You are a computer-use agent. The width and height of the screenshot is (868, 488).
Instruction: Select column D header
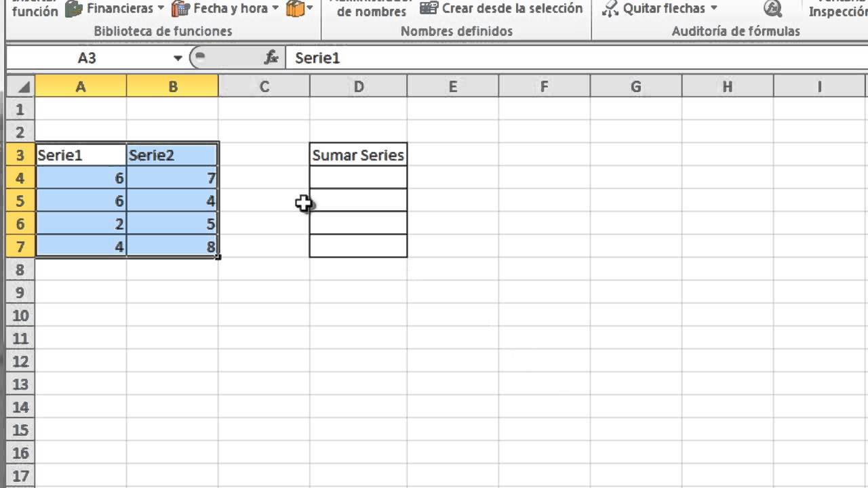tap(358, 87)
